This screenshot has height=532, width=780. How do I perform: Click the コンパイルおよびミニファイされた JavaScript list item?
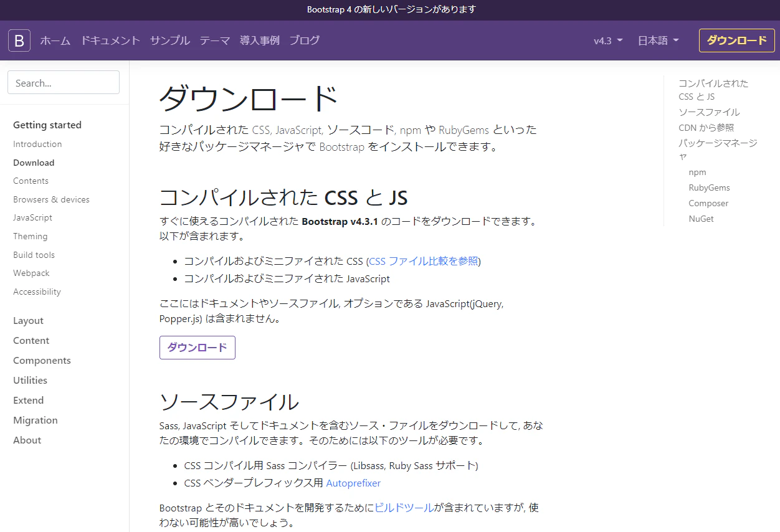click(x=287, y=278)
